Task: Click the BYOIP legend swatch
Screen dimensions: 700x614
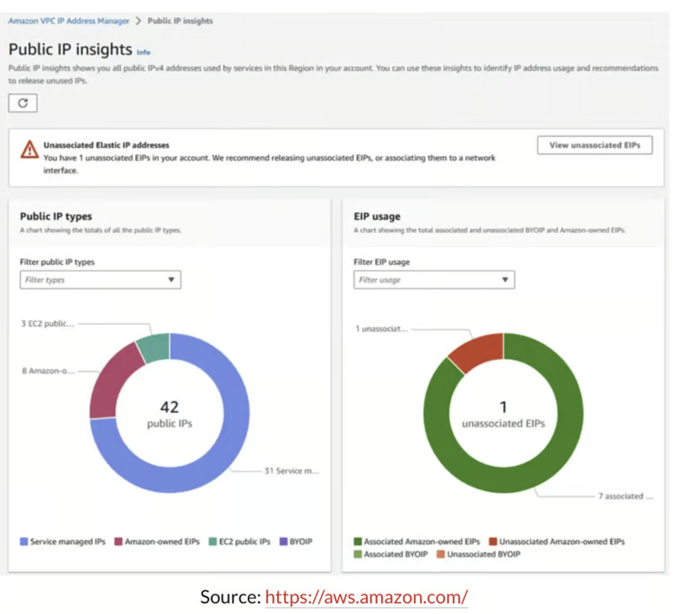Action: (283, 541)
